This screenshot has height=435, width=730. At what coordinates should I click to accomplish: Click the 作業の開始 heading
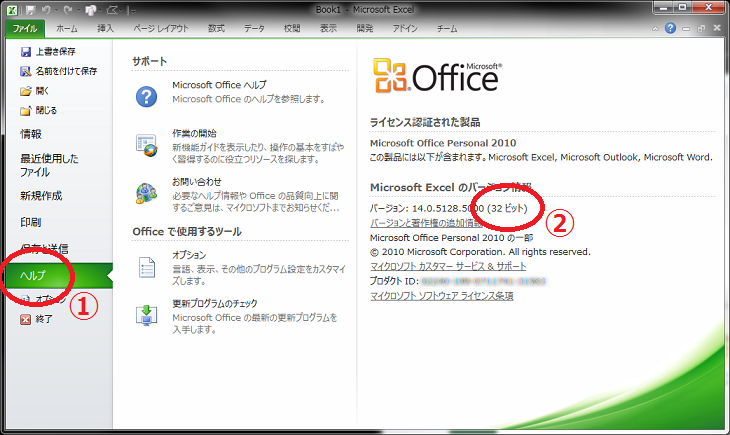194,133
